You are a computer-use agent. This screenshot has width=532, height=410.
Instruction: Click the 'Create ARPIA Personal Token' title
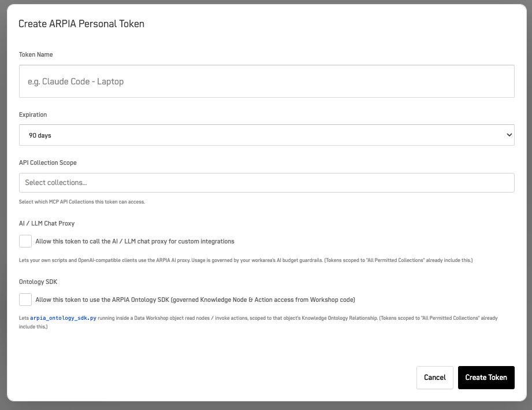[81, 24]
